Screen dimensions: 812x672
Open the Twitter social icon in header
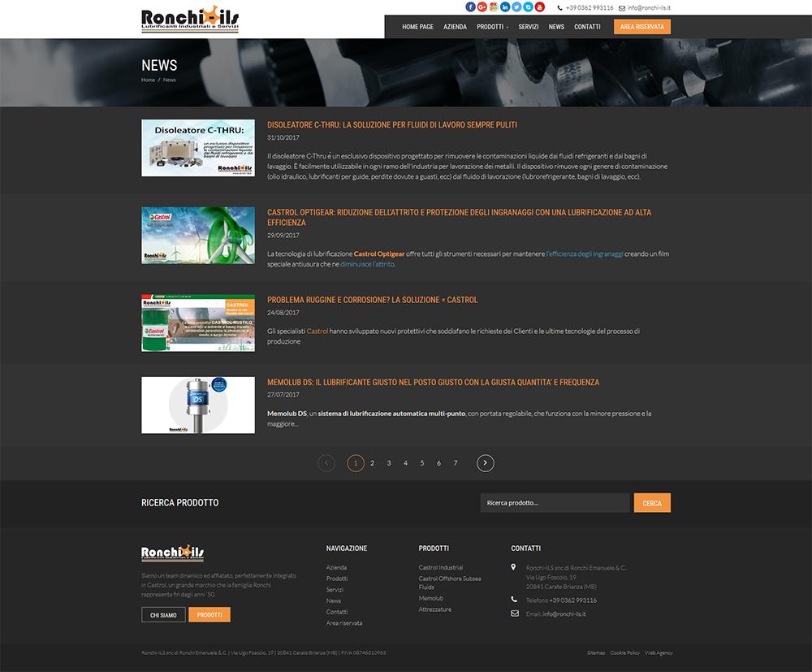(x=516, y=7)
